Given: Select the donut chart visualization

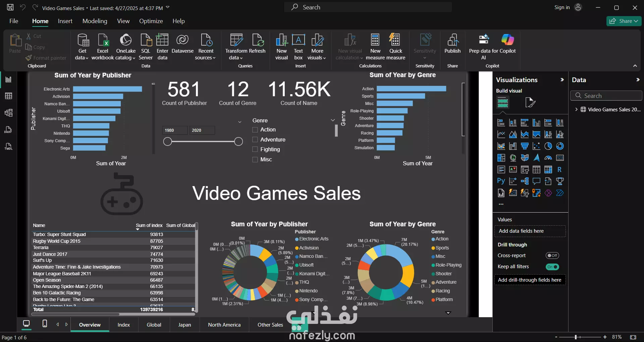Looking at the screenshot, I should click(560, 146).
